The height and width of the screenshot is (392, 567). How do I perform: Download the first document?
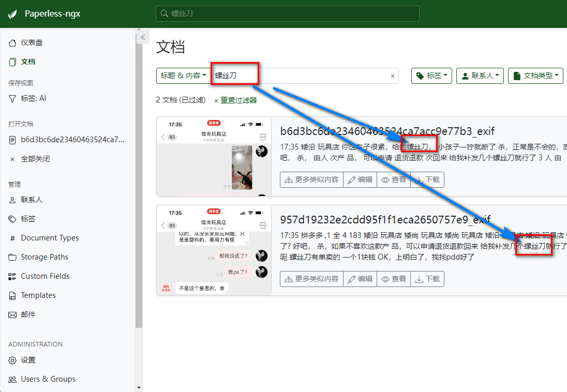[427, 179]
